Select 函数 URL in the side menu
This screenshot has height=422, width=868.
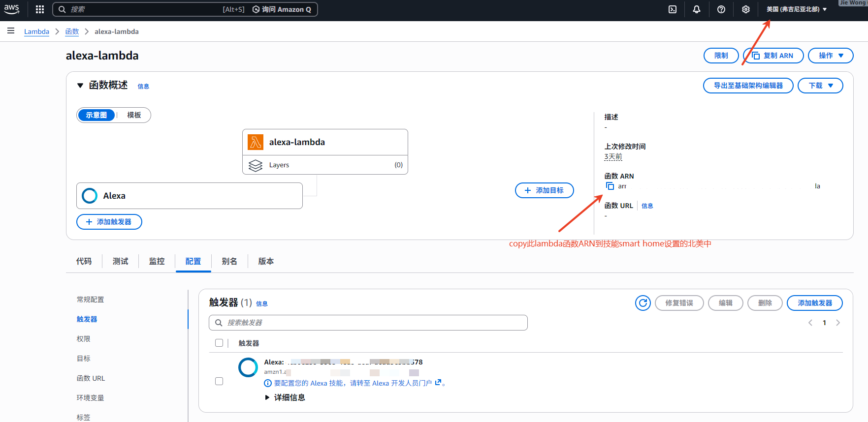click(x=91, y=378)
